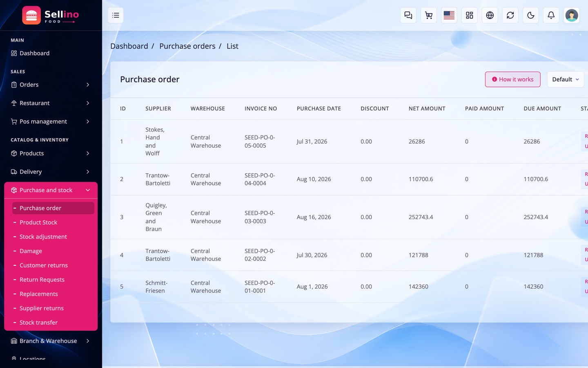Image resolution: width=588 pixels, height=368 pixels.
Task: Collapse the Purchase and stock section
Action: (51, 190)
